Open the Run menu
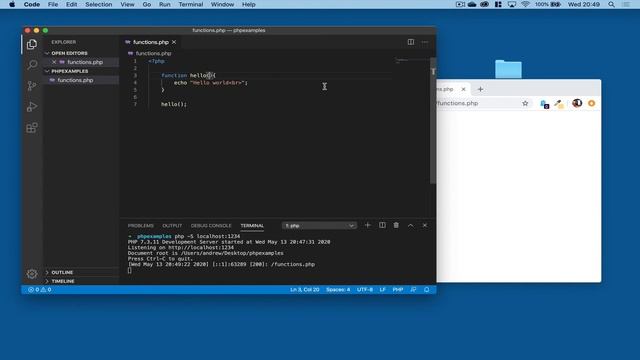 tap(164, 4)
